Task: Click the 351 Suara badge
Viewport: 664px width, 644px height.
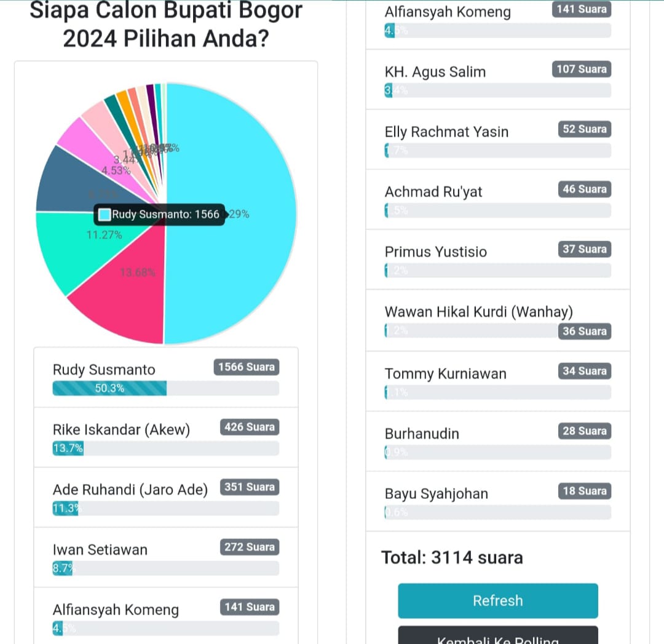Action: (x=250, y=487)
